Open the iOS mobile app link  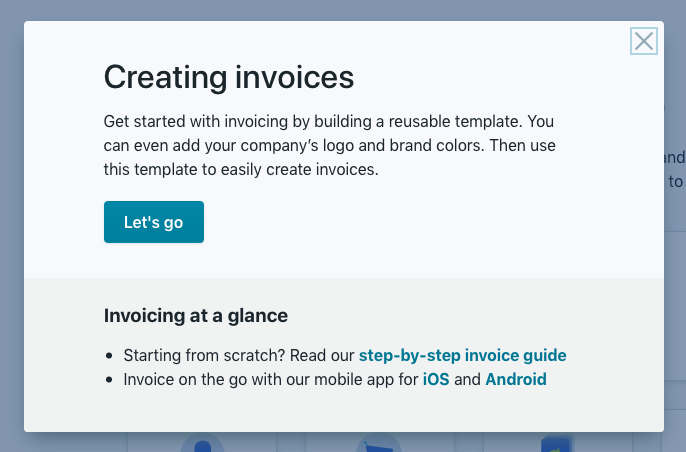click(x=436, y=379)
